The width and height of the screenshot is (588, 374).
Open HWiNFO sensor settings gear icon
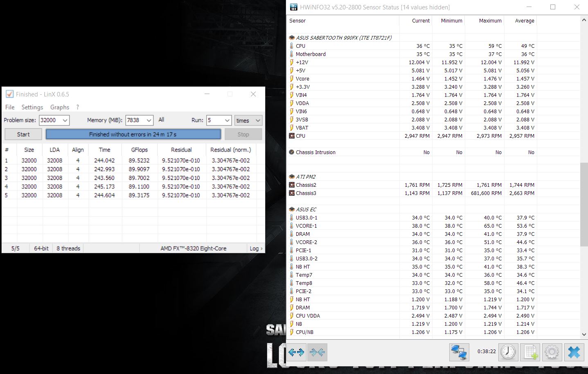point(552,352)
